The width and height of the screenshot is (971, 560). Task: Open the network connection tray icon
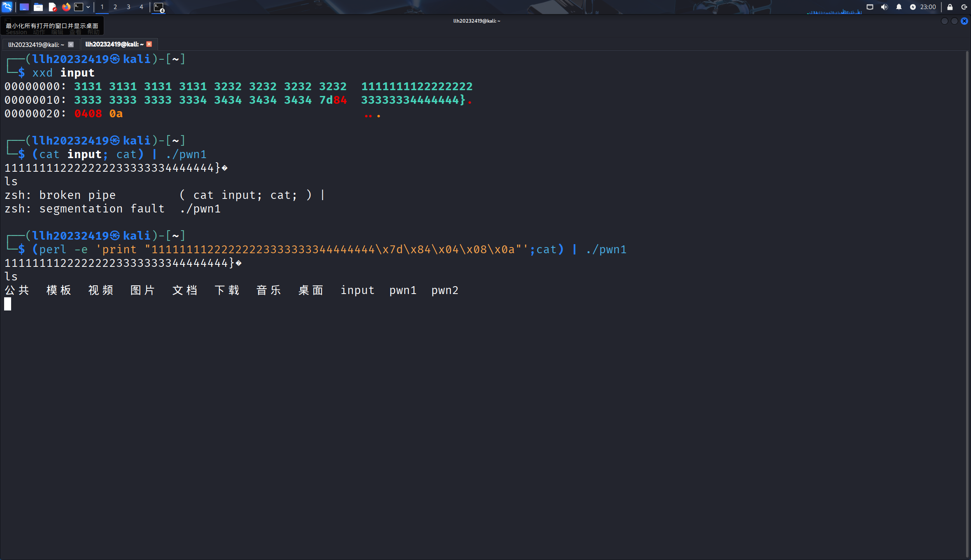(x=870, y=7)
